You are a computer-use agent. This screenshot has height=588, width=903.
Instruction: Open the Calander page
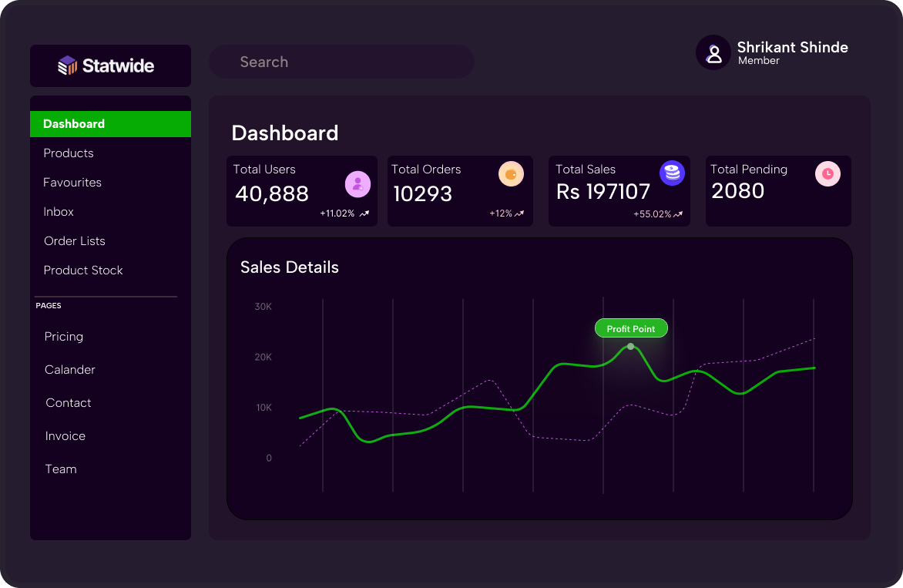click(x=69, y=369)
